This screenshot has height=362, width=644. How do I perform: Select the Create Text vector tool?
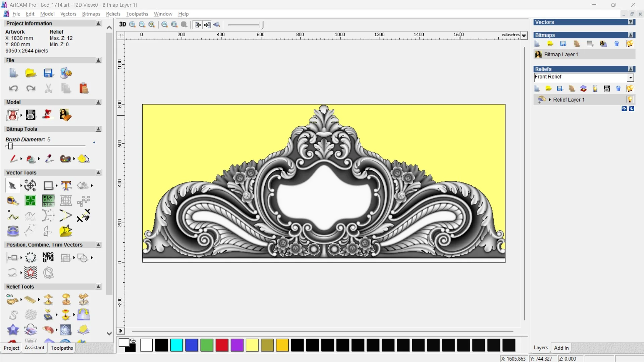point(66,185)
